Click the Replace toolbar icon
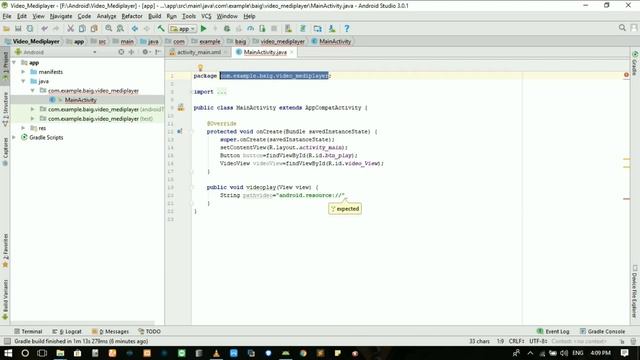 120,29
